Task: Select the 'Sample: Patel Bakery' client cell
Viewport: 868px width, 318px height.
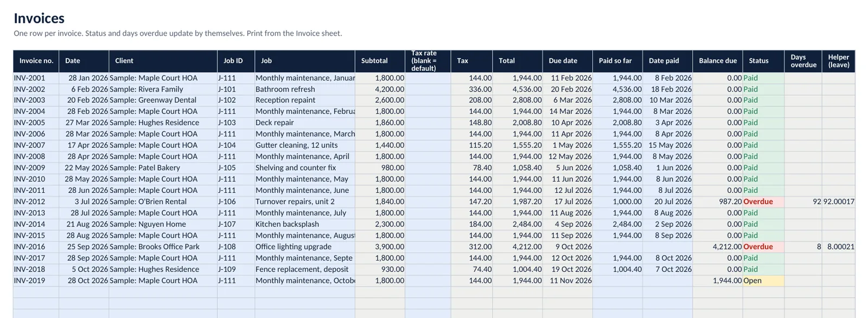Action: click(x=163, y=168)
